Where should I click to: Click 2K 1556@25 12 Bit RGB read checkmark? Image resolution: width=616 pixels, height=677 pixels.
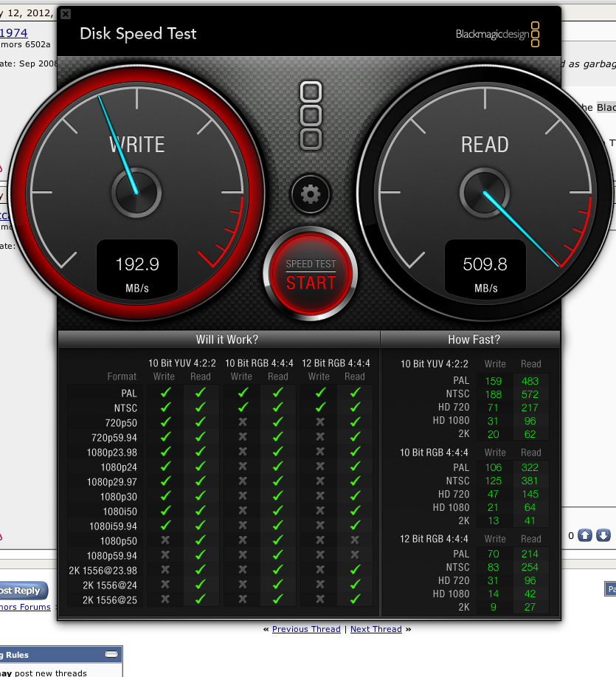pos(355,599)
